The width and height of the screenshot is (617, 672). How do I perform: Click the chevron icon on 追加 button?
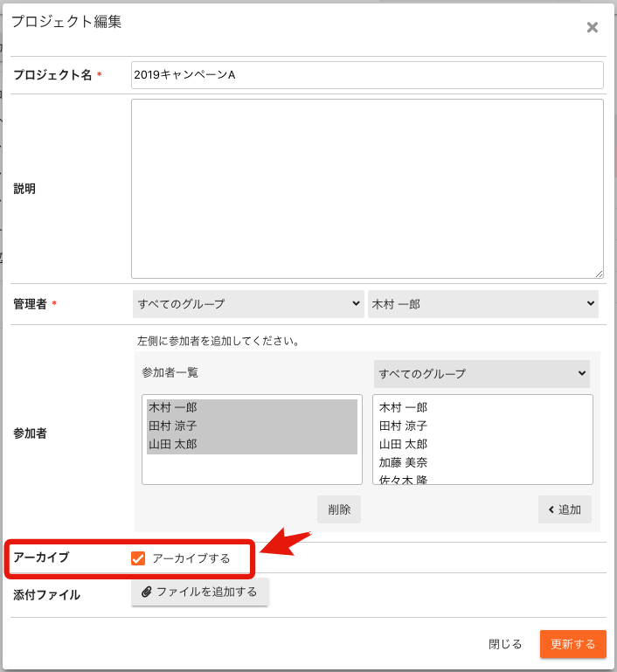tap(551, 509)
